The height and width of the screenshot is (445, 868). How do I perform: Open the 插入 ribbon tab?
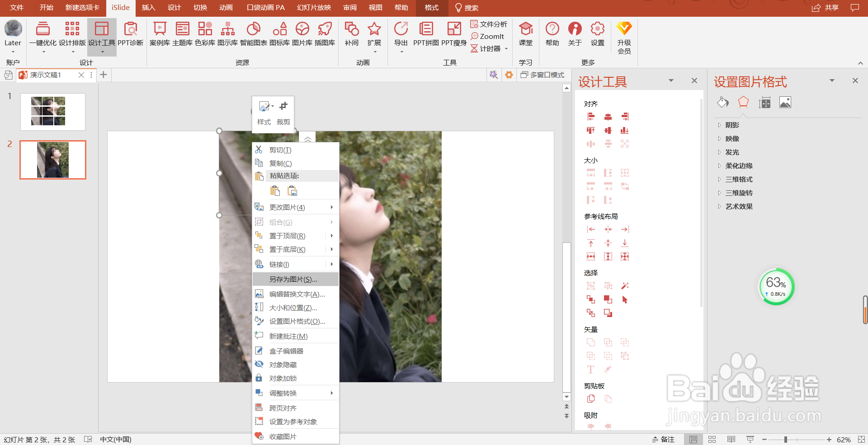click(148, 8)
